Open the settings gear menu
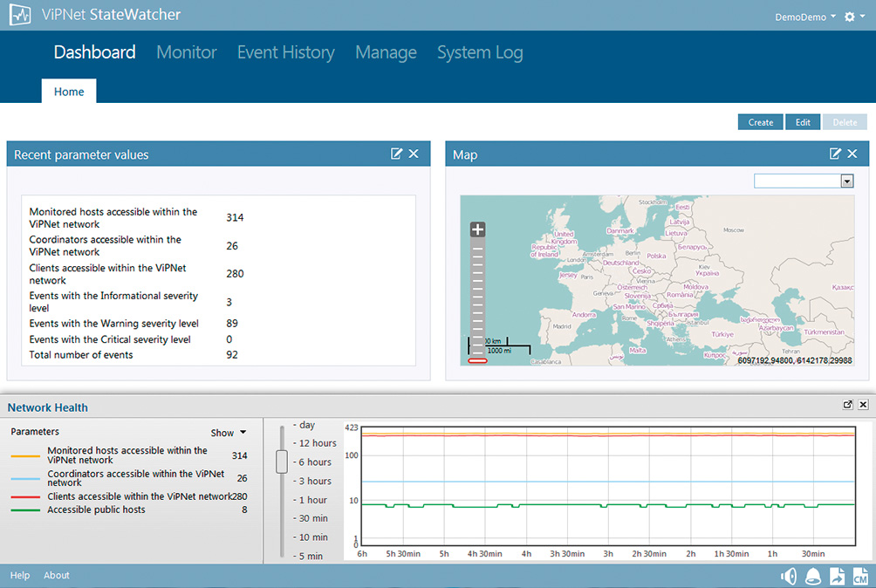876x588 pixels. point(854,17)
